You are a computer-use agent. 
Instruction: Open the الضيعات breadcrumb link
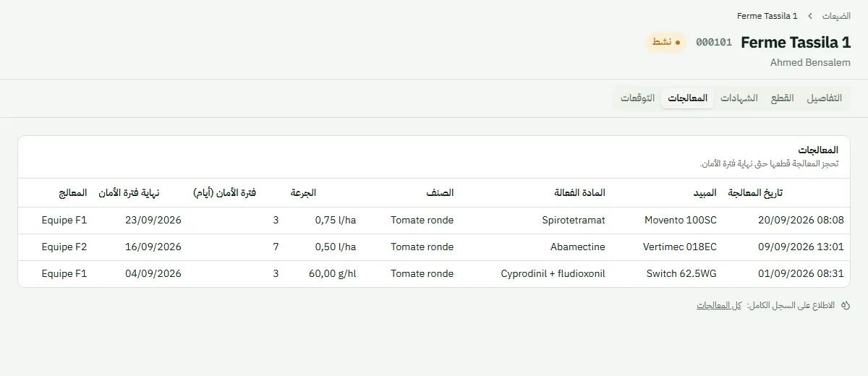coord(836,16)
